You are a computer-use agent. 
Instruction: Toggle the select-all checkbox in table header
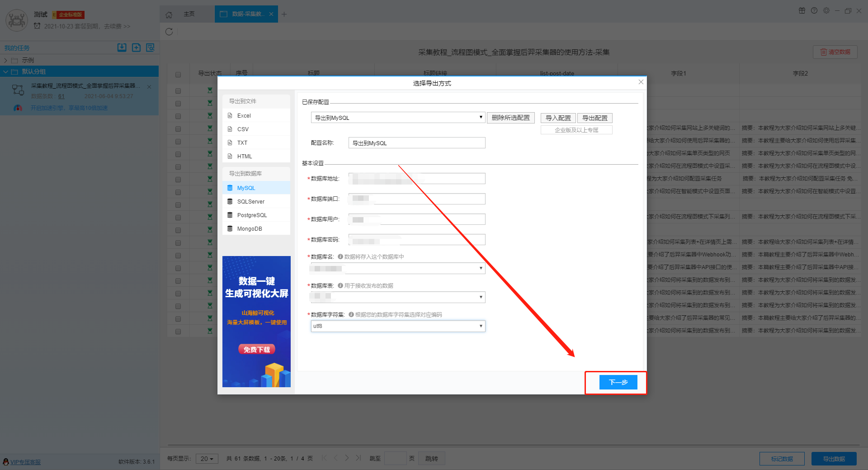coord(178,74)
